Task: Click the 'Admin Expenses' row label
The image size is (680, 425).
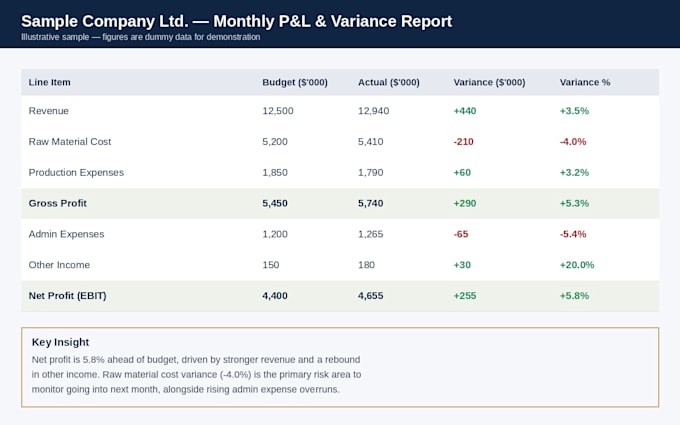Action: click(66, 234)
